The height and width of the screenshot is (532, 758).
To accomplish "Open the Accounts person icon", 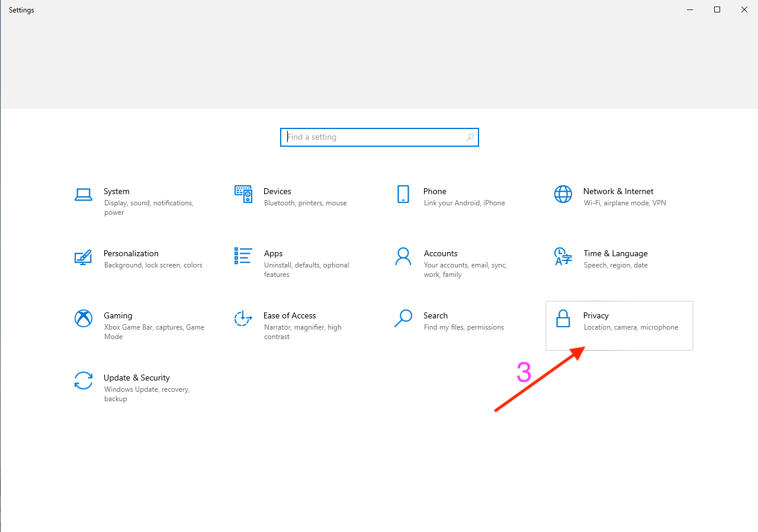I will (403, 256).
